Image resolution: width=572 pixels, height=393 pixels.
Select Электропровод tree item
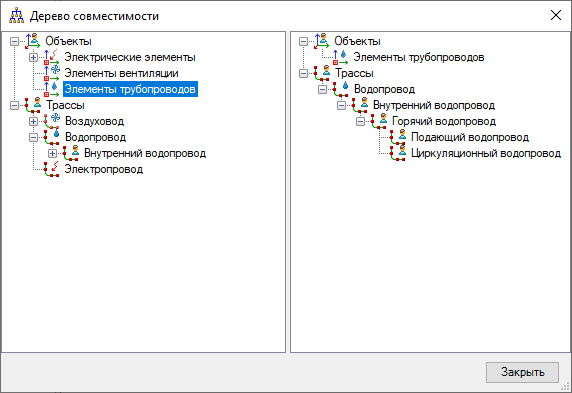(104, 170)
